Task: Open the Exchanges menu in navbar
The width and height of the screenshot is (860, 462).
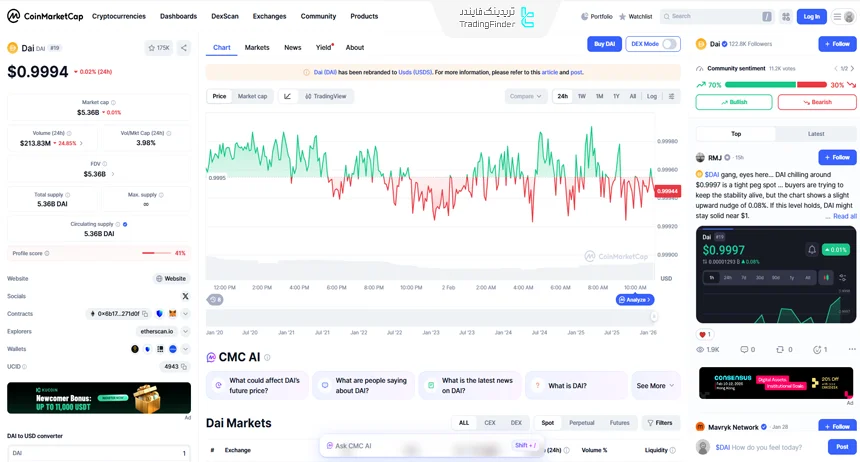Action: click(269, 16)
